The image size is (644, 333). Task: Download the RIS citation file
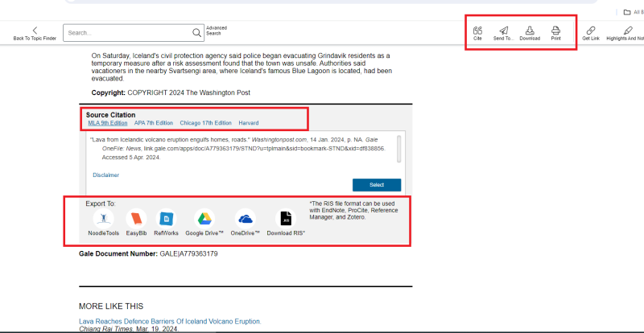click(x=286, y=219)
